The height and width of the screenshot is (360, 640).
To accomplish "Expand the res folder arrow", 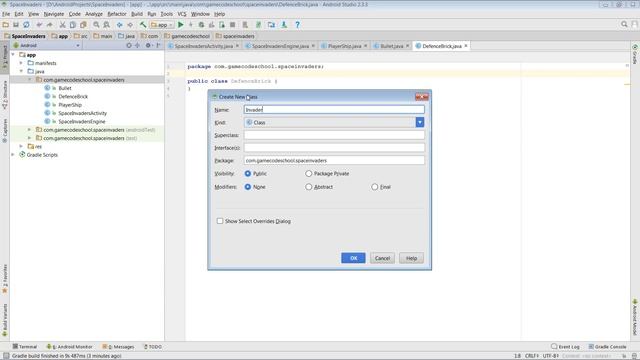I will coord(21,146).
